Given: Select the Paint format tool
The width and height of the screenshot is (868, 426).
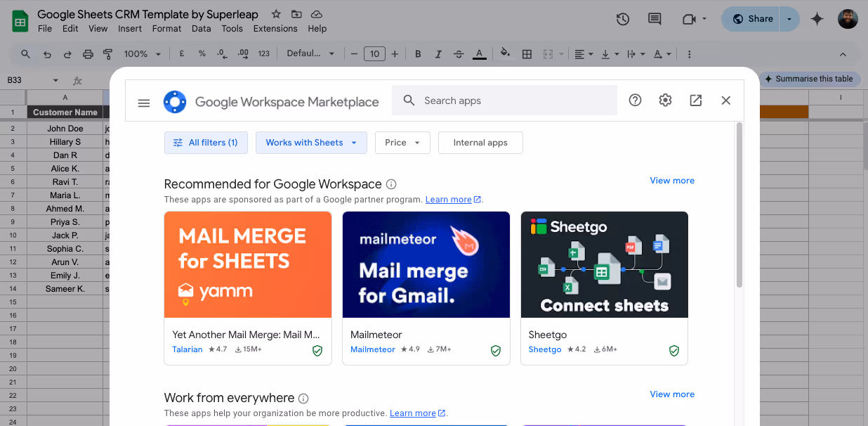Looking at the screenshot, I should point(108,54).
